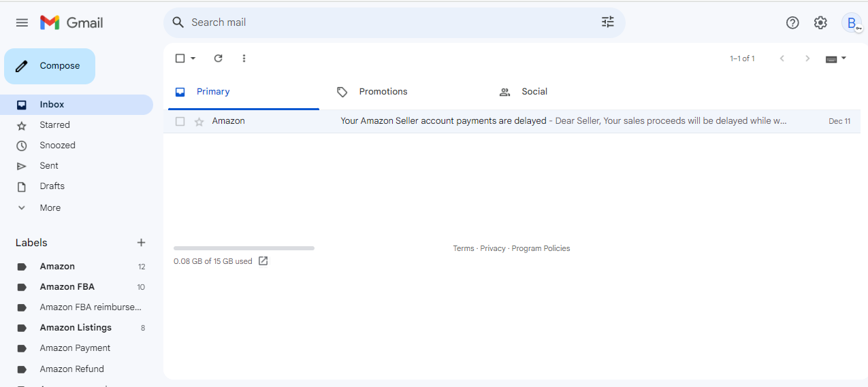This screenshot has height=387, width=868.
Task: Open the Program Policies link
Action: click(541, 249)
